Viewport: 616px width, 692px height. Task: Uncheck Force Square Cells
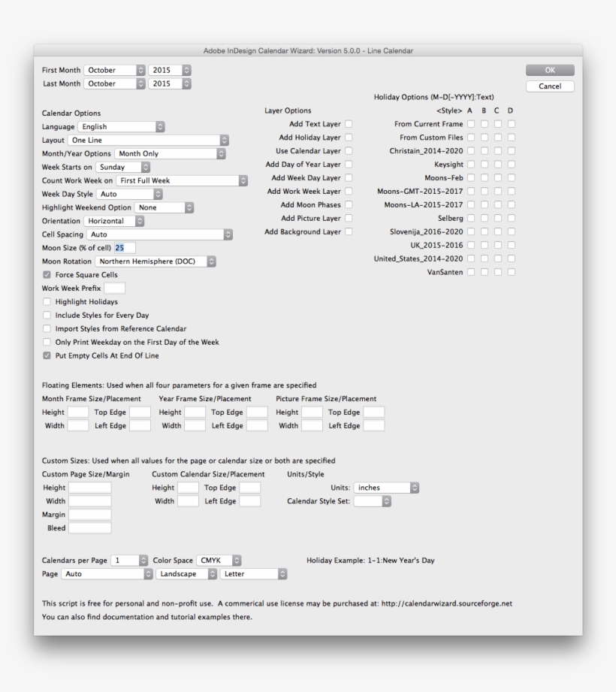[x=47, y=274]
